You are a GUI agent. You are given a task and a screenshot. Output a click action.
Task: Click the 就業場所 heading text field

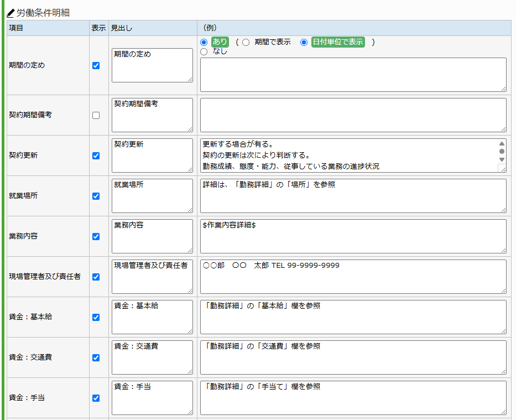point(152,196)
